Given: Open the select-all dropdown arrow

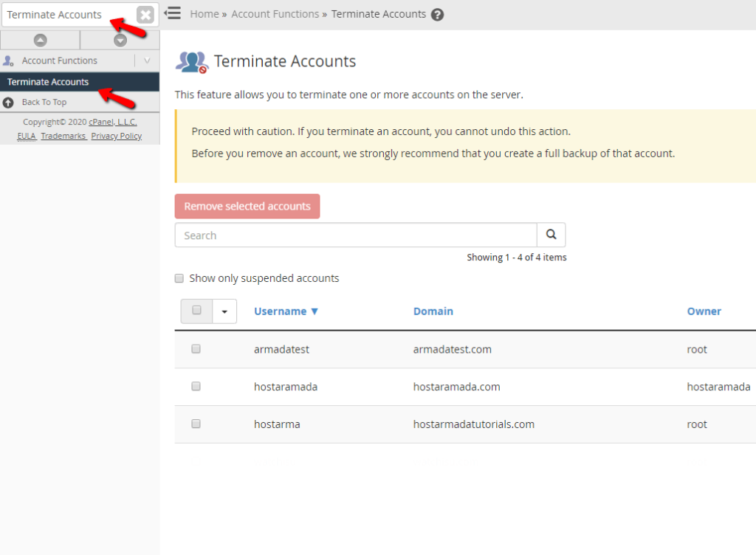Looking at the screenshot, I should [x=224, y=311].
